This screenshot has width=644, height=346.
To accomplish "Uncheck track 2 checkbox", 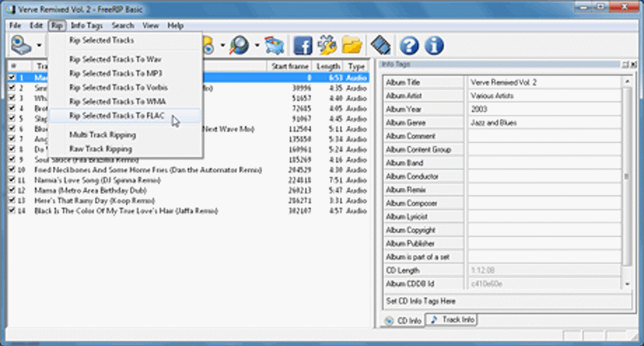I will (x=13, y=88).
